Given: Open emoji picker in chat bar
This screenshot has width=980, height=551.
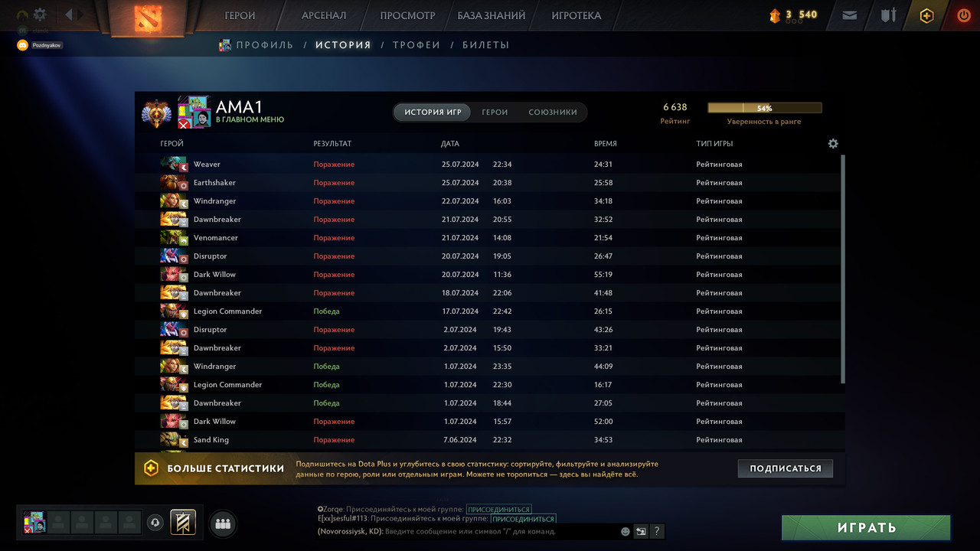Looking at the screenshot, I should coord(626,531).
